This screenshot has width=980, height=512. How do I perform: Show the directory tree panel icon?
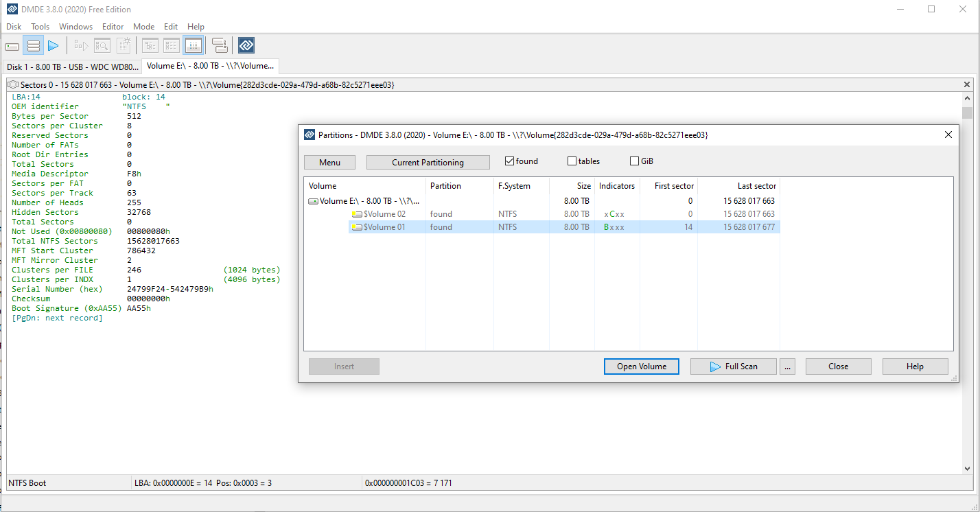(x=150, y=46)
